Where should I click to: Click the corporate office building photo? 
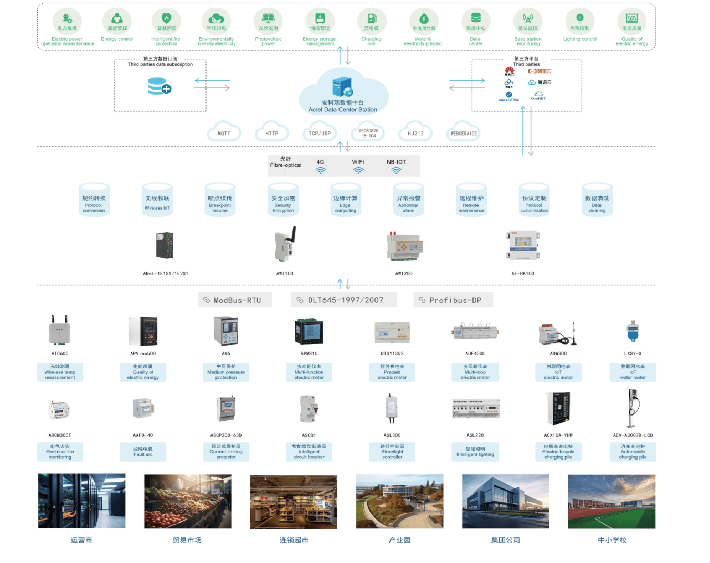click(505, 501)
